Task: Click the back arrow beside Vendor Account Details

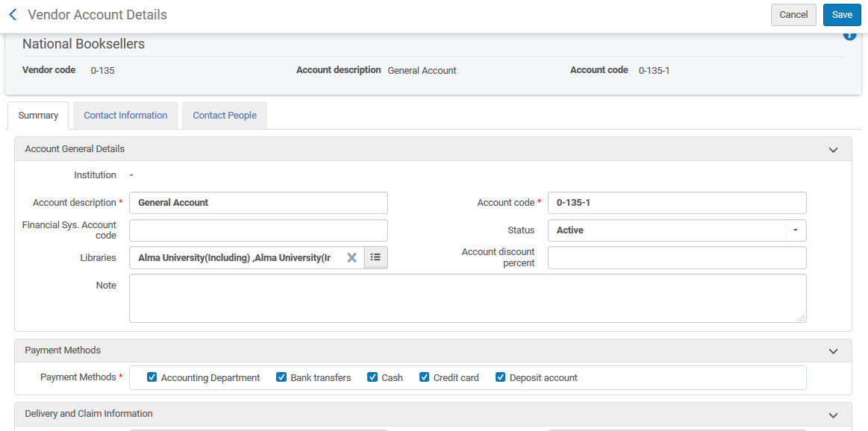Action: pos(13,15)
